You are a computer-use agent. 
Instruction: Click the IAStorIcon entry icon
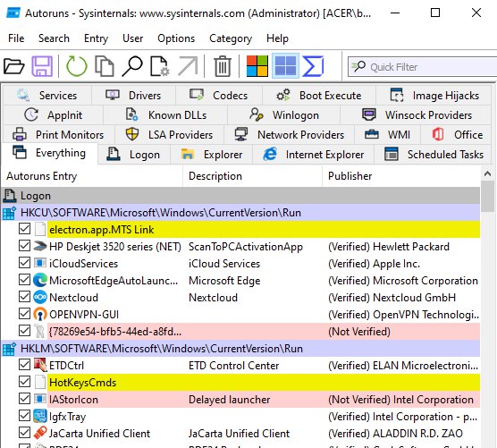tap(40, 399)
